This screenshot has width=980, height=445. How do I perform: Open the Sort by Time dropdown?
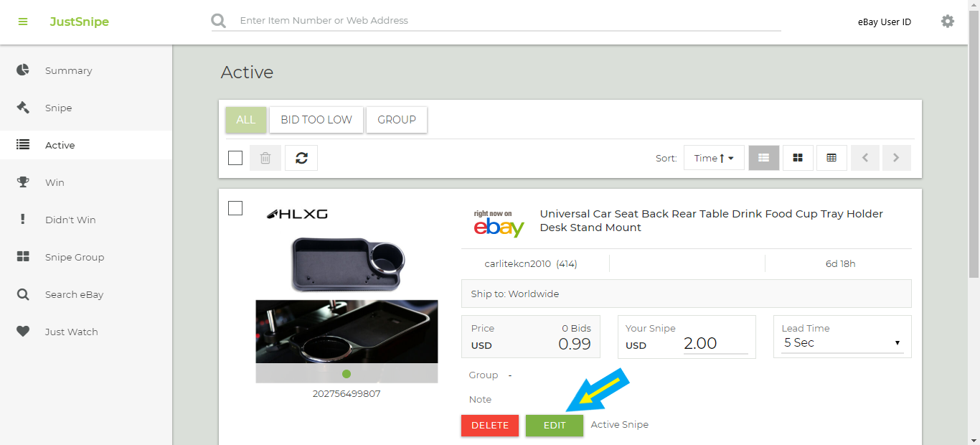(713, 157)
